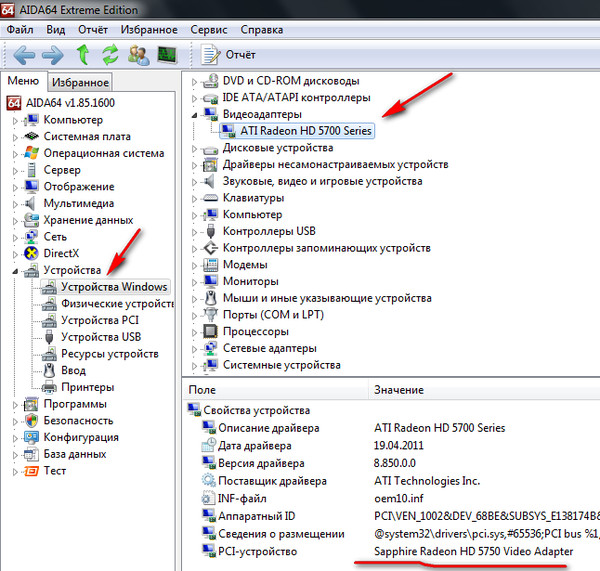Collapse the Устройства node in left tree

click(15, 271)
